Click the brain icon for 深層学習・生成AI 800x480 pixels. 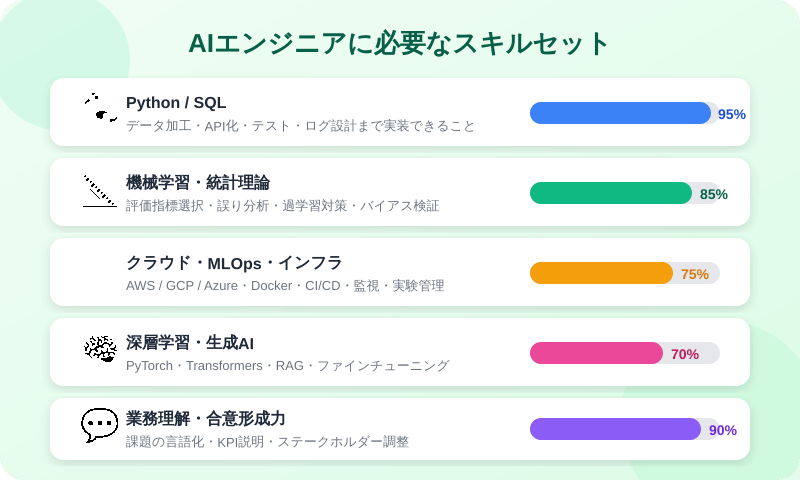tap(99, 349)
